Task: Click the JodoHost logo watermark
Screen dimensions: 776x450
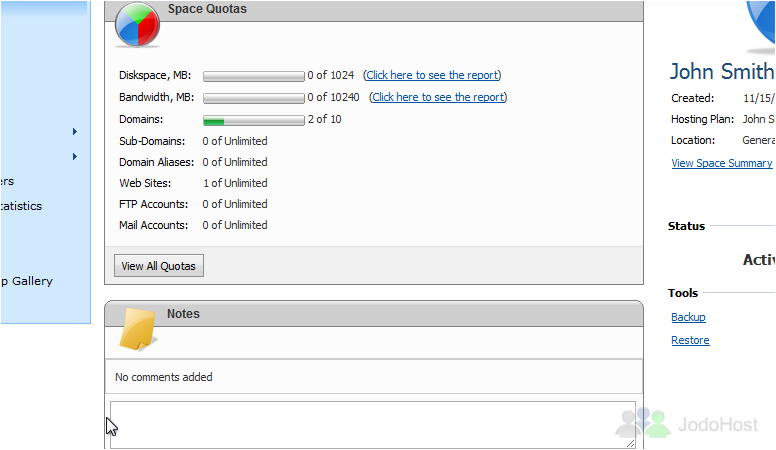Action: (687, 423)
